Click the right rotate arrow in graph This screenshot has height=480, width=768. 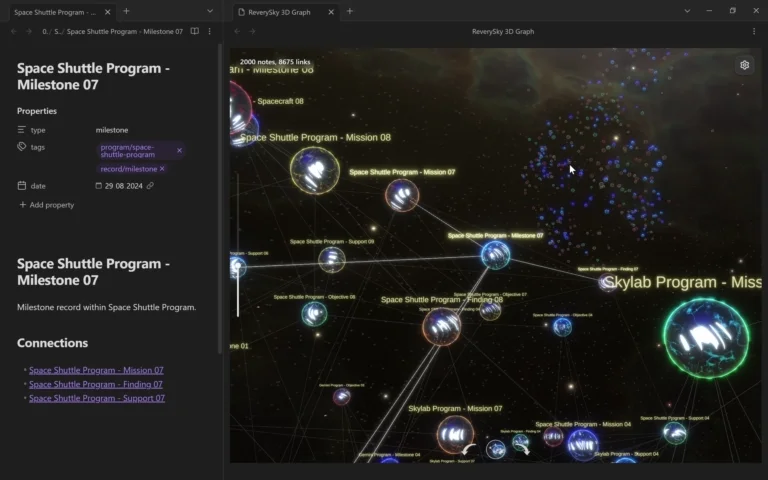523,449
